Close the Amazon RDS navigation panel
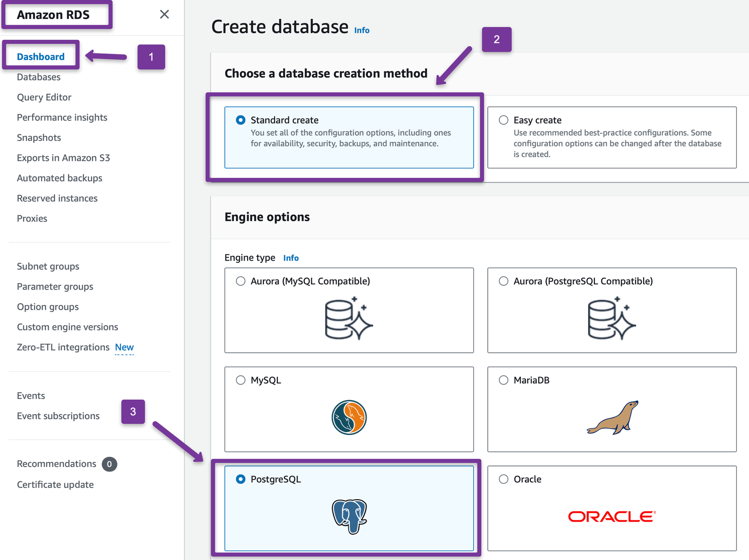 click(x=164, y=15)
